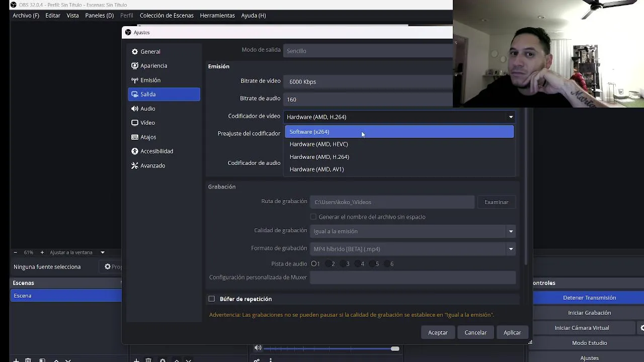The width and height of the screenshot is (644, 362).
Task: Select Escena in the Escenas list
Action: pyautogui.click(x=66, y=296)
